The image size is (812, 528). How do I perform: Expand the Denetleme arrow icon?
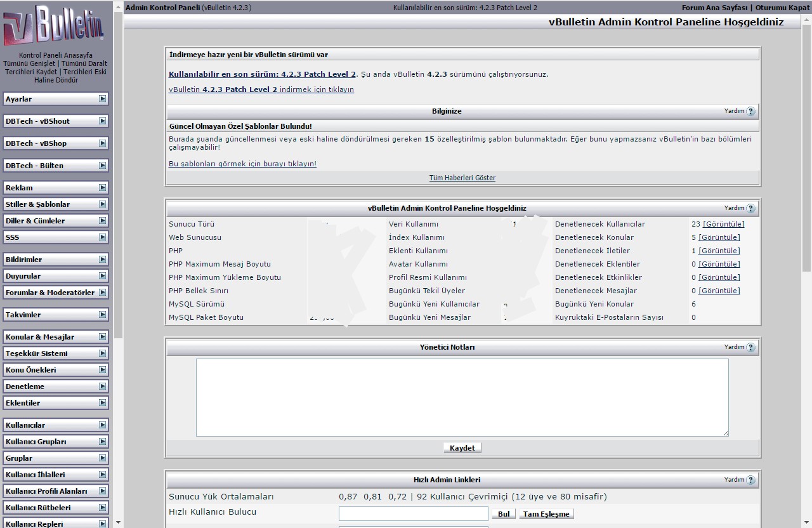point(102,386)
